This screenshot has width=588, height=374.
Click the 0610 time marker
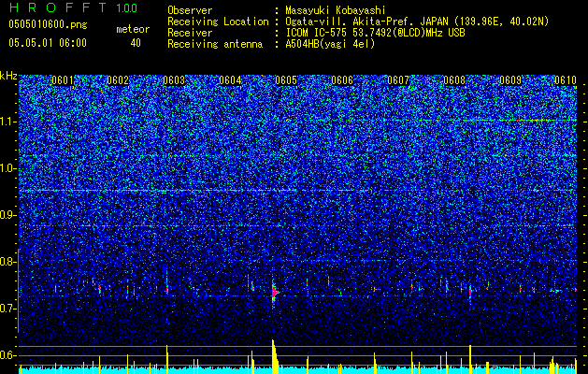tap(566, 80)
